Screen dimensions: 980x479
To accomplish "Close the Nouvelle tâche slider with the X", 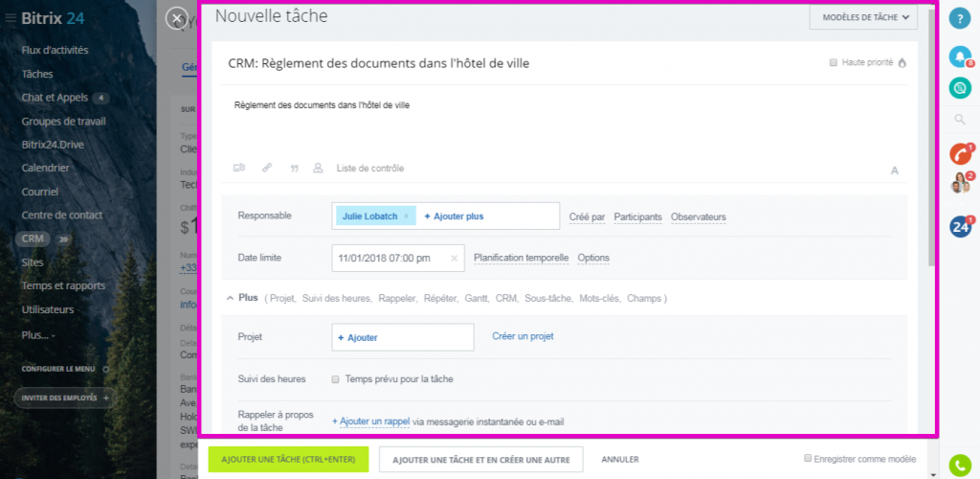I will coord(177,18).
